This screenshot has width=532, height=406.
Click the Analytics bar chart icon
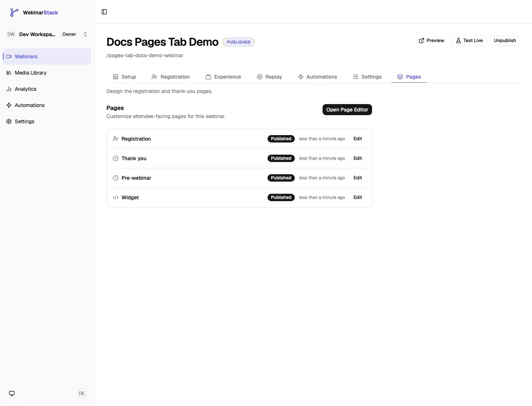click(x=9, y=89)
